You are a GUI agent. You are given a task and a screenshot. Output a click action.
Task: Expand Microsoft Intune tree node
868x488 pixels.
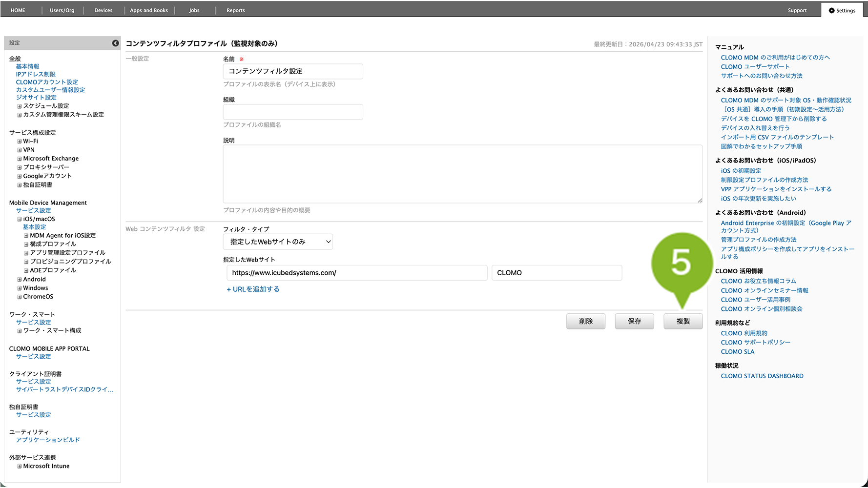[x=20, y=467]
